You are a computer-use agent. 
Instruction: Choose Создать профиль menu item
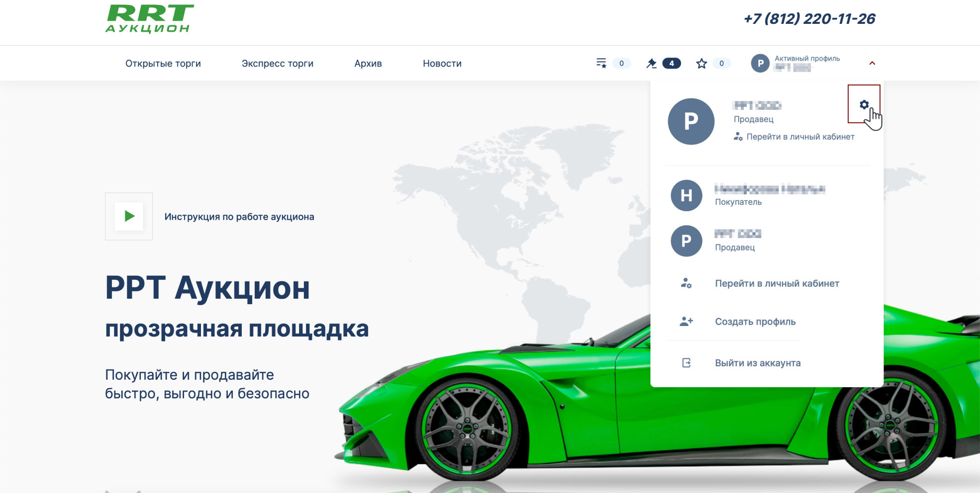[x=755, y=322]
